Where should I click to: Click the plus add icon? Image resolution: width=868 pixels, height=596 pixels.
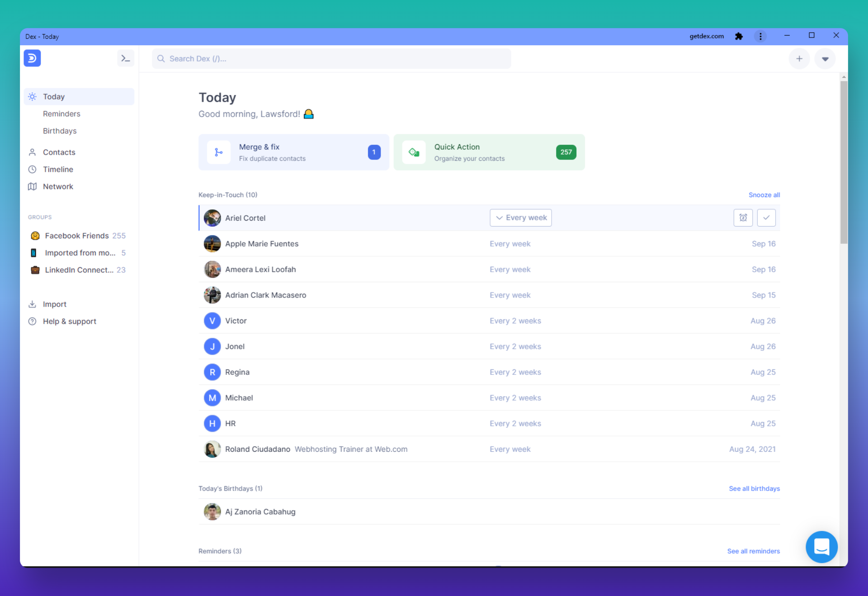point(799,59)
